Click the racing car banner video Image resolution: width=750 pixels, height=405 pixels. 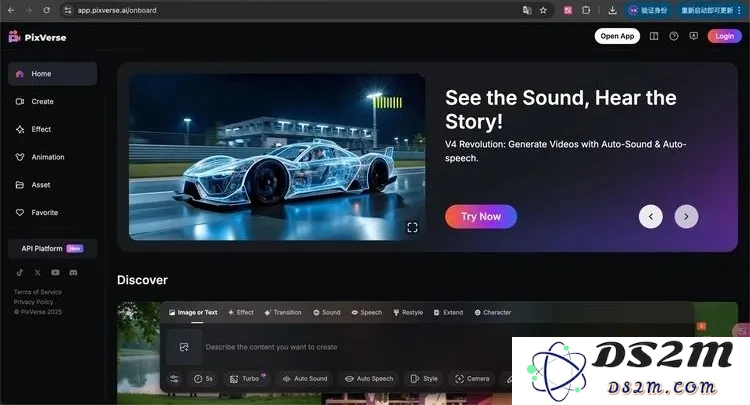(x=277, y=157)
